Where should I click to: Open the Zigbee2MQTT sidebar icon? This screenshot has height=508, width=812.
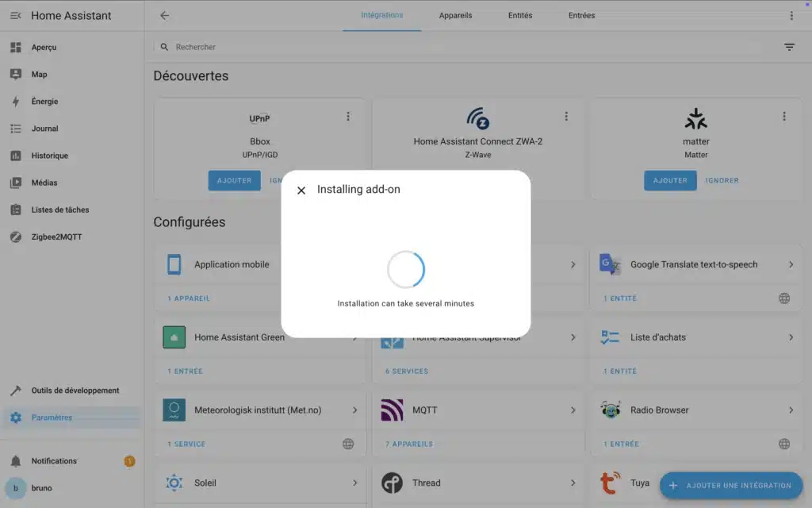(16, 237)
